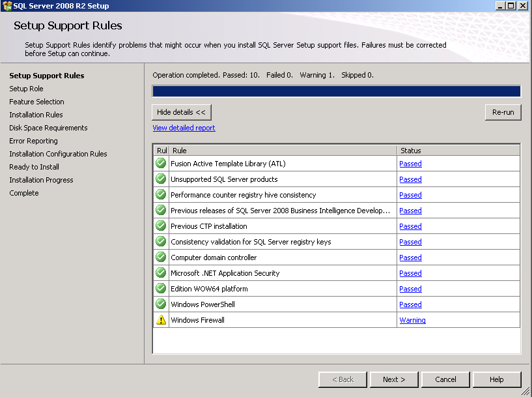Select the Windows PowerShell rule name
The height and width of the screenshot is (397, 532).
[x=203, y=304]
